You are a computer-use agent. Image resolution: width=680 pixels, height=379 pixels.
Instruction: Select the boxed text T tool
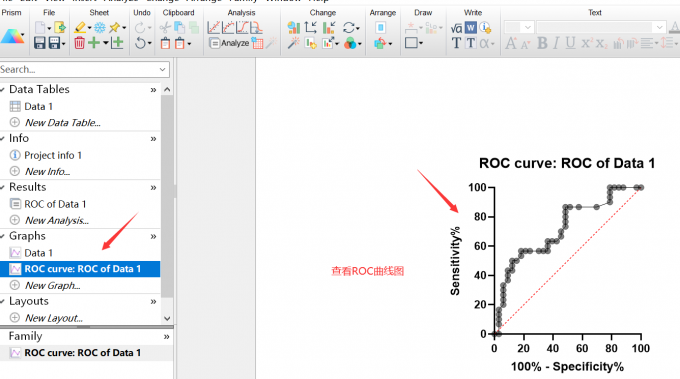point(471,43)
